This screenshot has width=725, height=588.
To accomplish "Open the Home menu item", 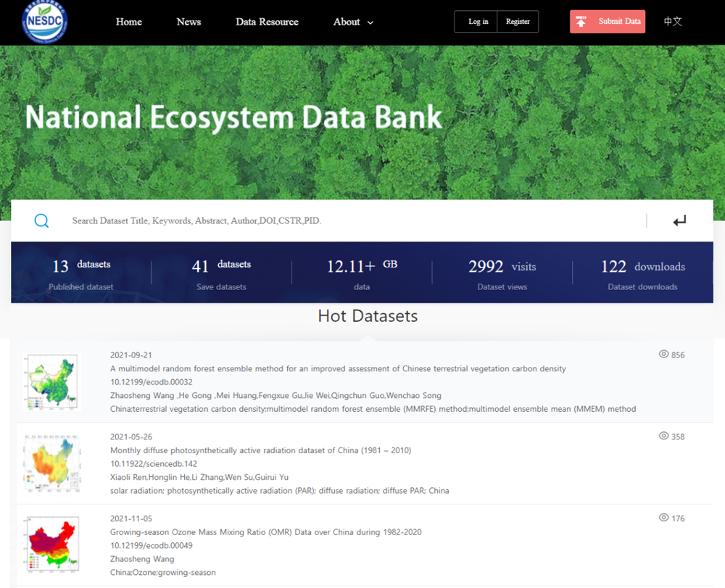I will pyautogui.click(x=129, y=22).
